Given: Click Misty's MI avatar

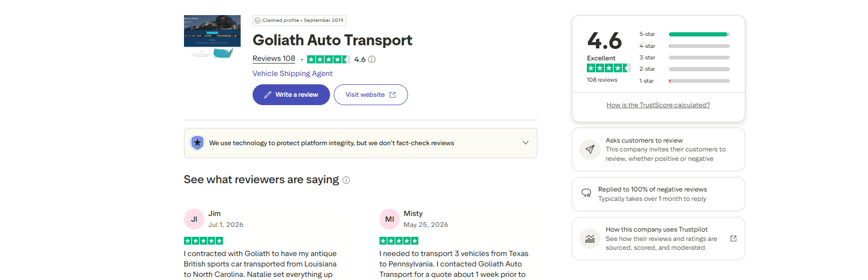Looking at the screenshot, I should point(389,219).
